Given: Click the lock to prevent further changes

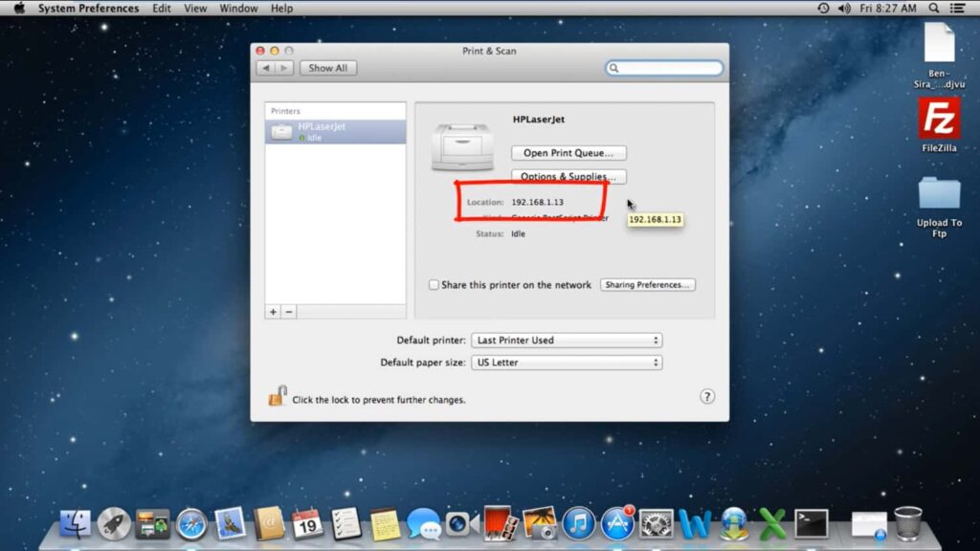Looking at the screenshot, I should (x=276, y=396).
